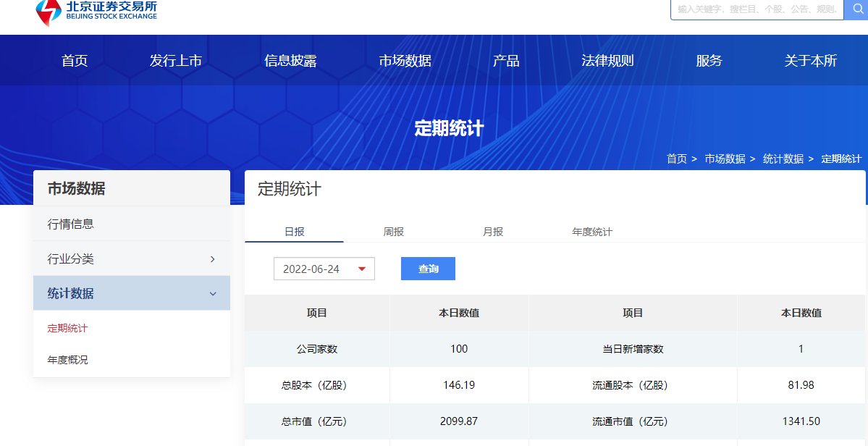
Task: Open the 年度统计 tab
Action: pyautogui.click(x=592, y=231)
